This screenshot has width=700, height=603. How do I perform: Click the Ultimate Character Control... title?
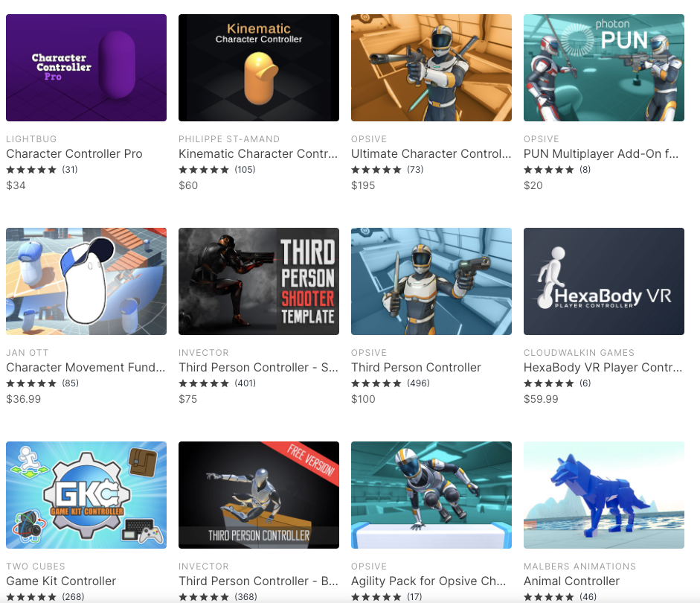[x=431, y=153]
